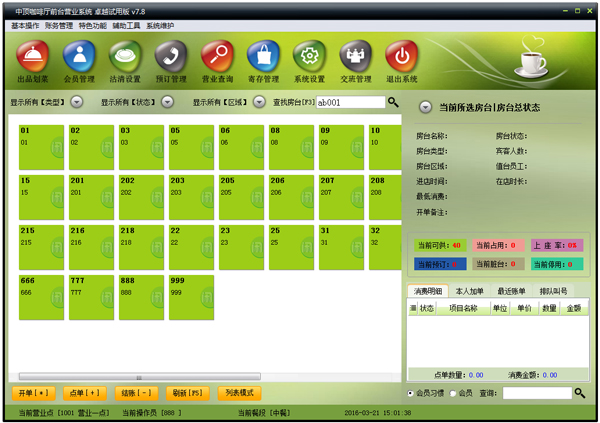This screenshot has height=423, width=600.
Task: Select table card 15
Action: (41, 198)
